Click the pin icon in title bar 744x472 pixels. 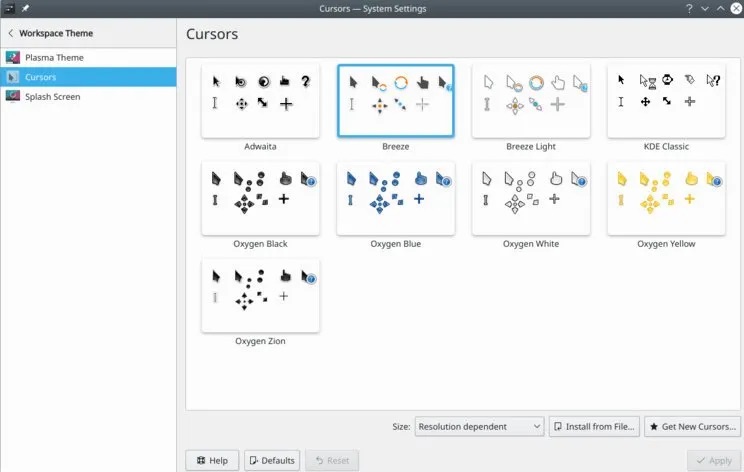click(26, 8)
